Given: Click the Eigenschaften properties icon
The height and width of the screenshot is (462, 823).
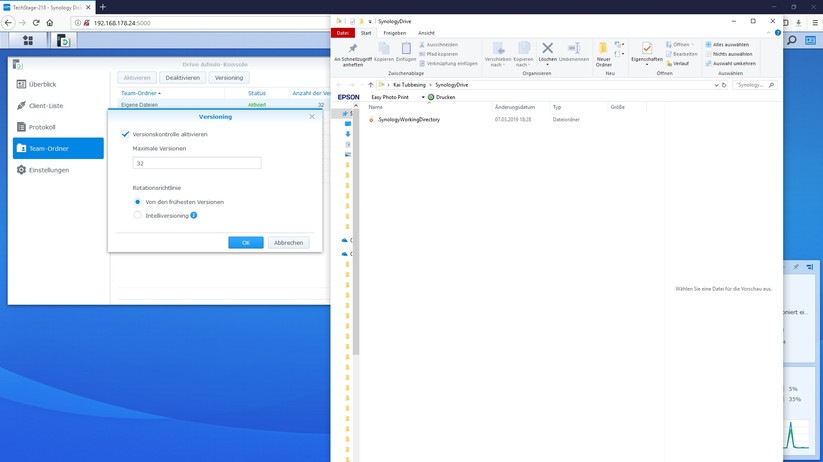Looking at the screenshot, I should [647, 49].
